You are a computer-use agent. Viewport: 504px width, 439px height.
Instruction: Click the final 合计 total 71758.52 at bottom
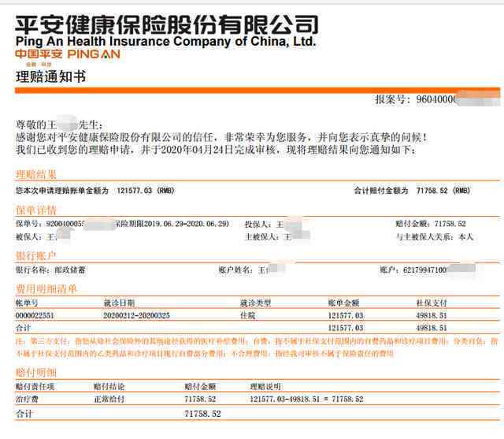202,414
